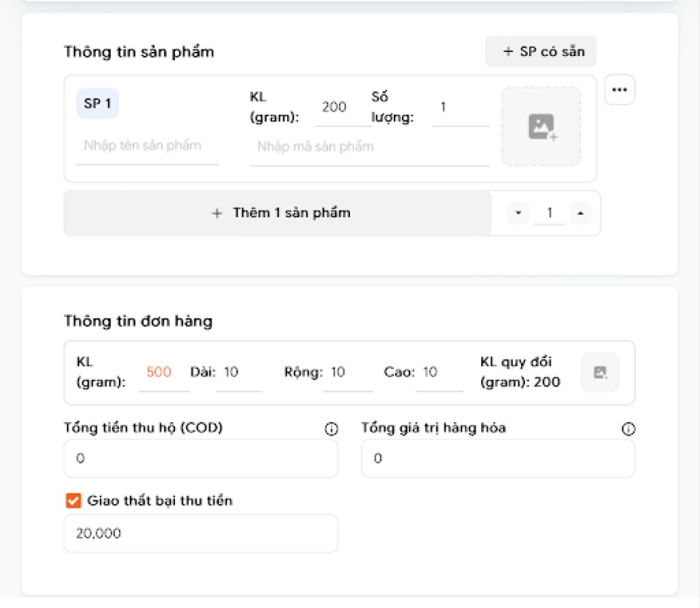Click the Dài length field

239,372
